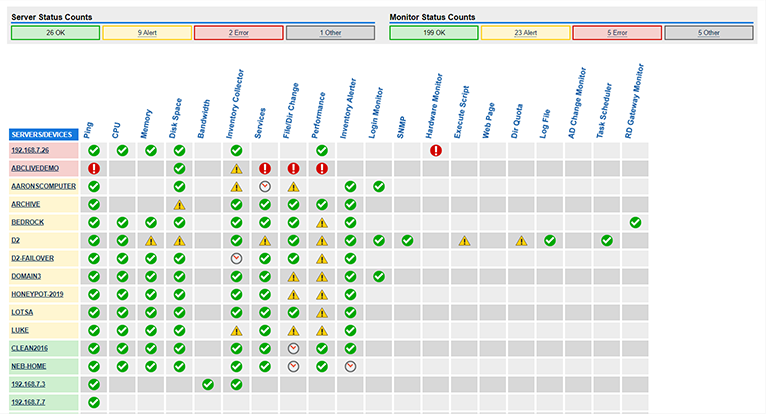This screenshot has width=766, height=414.
Task: Open the 23 Alert monitor status count
Action: [x=525, y=33]
